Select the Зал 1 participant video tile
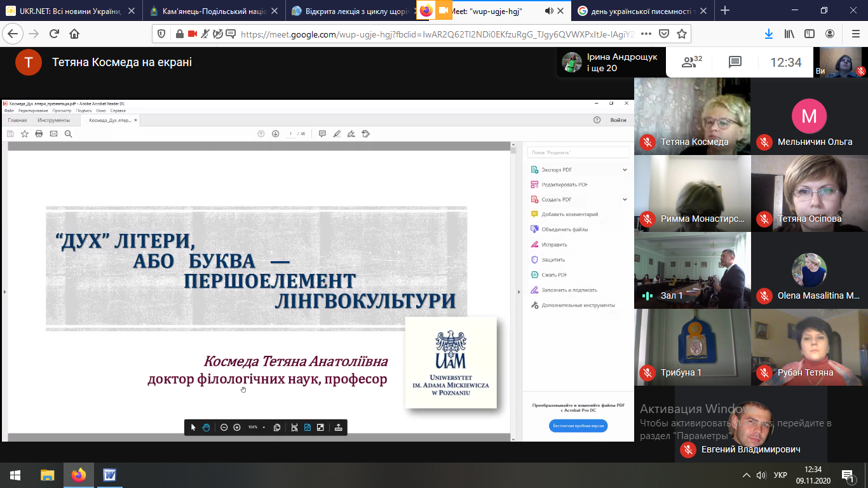The width and height of the screenshot is (868, 488). pyautogui.click(x=693, y=270)
